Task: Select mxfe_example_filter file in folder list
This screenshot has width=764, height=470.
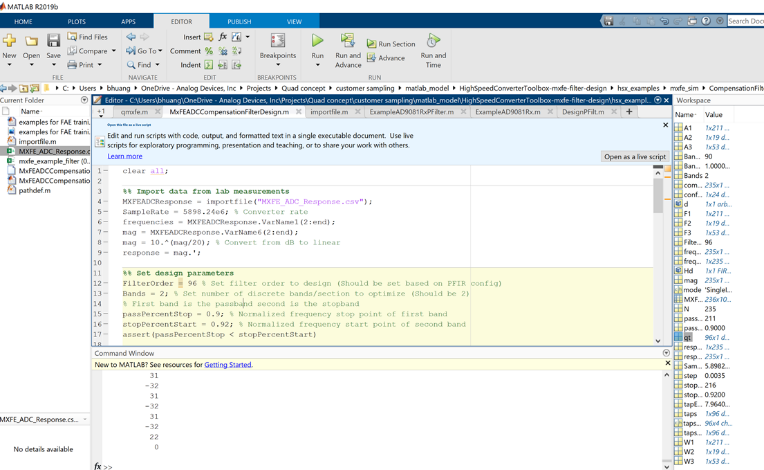Action: [x=54, y=161]
